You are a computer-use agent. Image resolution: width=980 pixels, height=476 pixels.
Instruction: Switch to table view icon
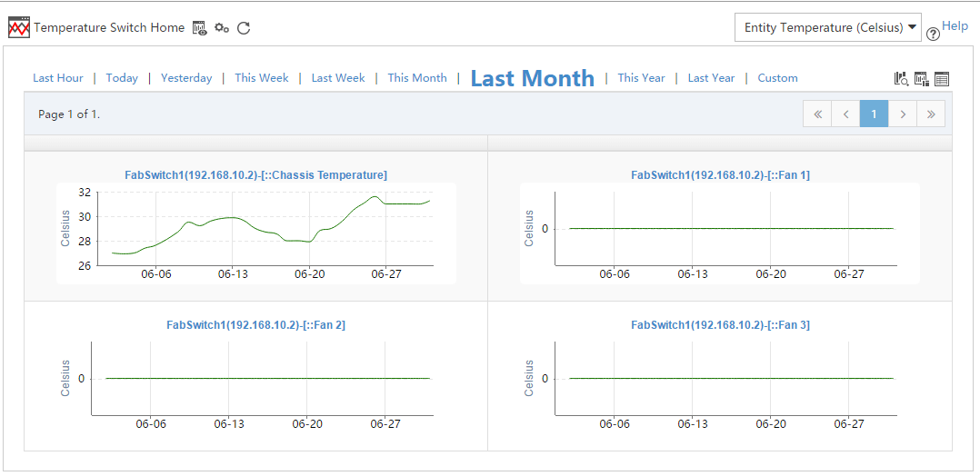pyautogui.click(x=942, y=79)
